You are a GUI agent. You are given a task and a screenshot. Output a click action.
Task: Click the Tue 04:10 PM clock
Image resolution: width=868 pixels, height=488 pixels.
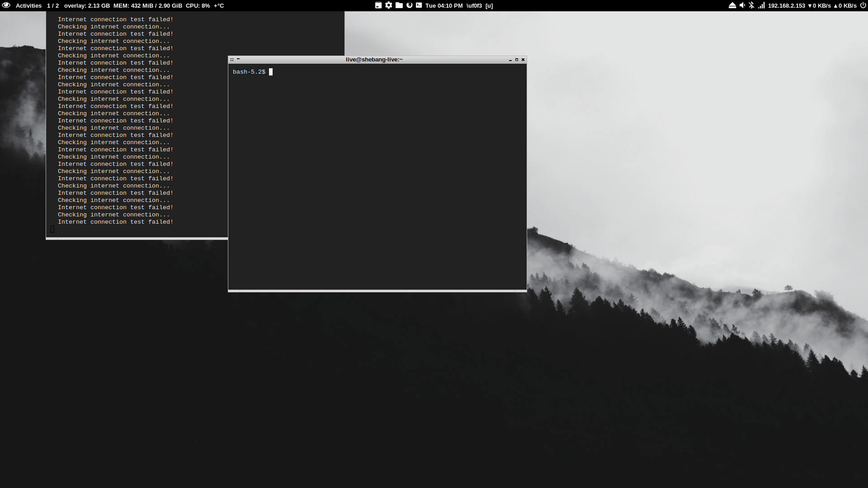click(444, 6)
